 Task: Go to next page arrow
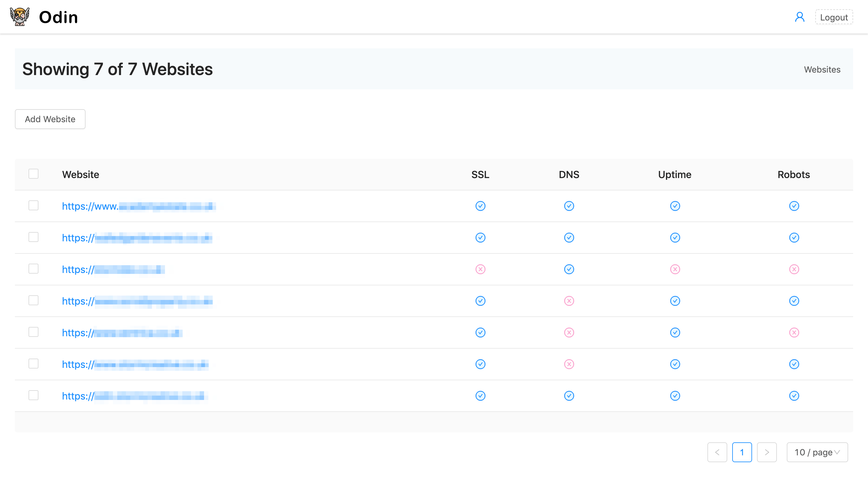point(767,452)
